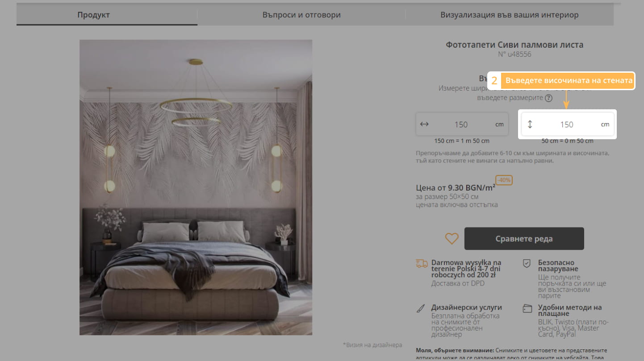Screen dimensions: 644x361
Task: Click the width arrows icon
Action: point(424,124)
